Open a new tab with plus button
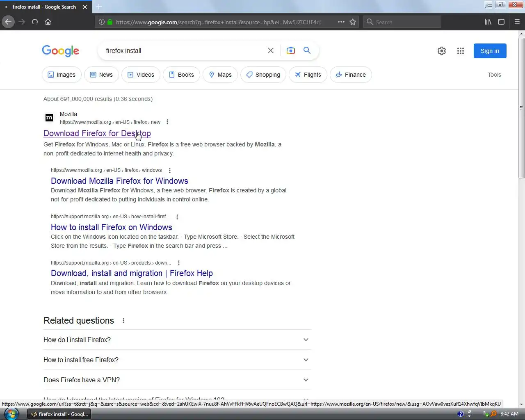This screenshot has height=420, width=525. pyautogui.click(x=99, y=7)
